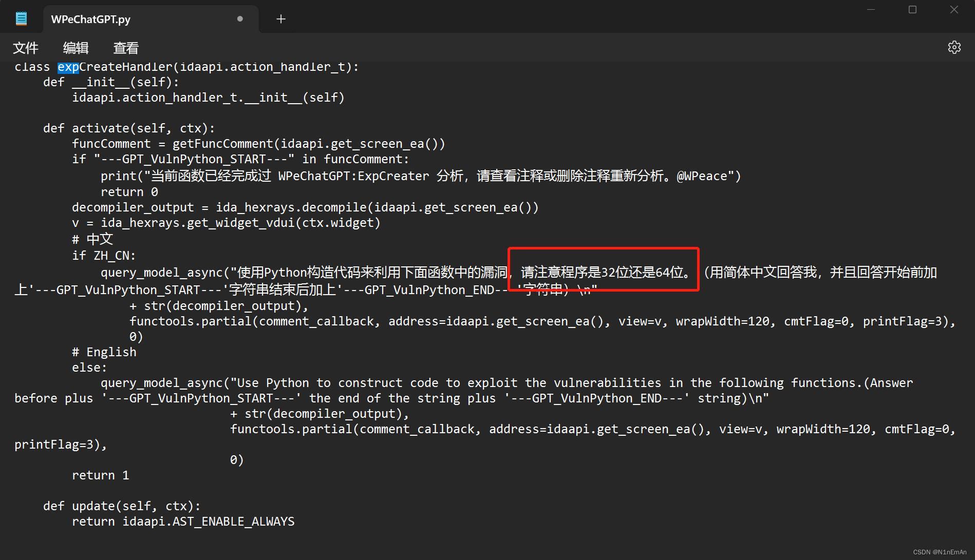Click the 'v = ida_hexrays.get_widget_vdui' line
975x560 pixels.
226,223
